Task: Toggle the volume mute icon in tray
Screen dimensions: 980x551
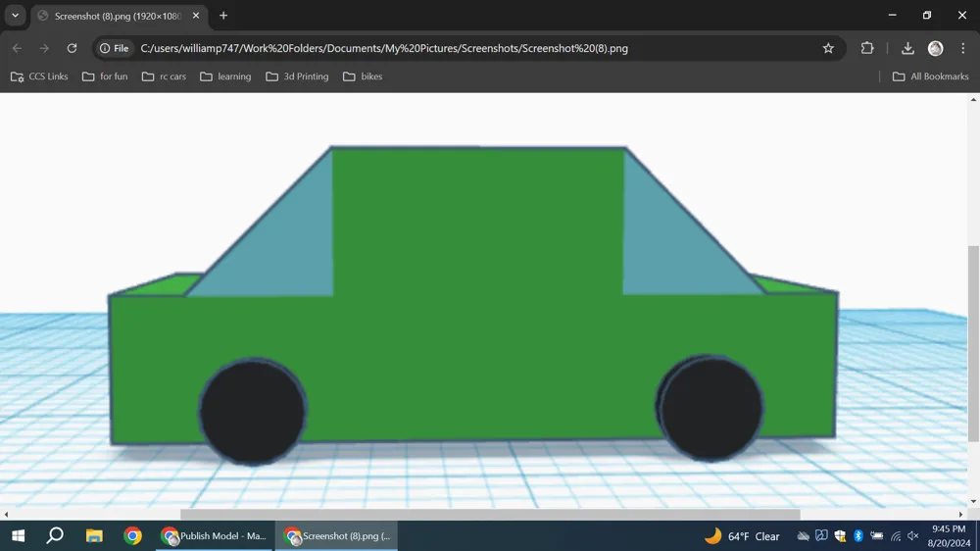Action: pyautogui.click(x=913, y=536)
